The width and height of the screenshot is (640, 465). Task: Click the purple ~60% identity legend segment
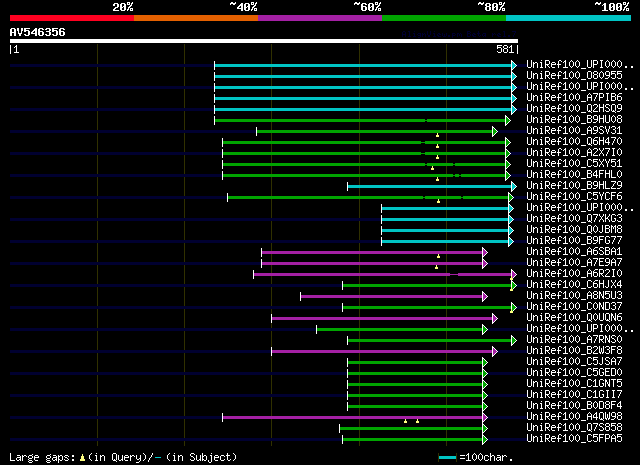(320, 18)
